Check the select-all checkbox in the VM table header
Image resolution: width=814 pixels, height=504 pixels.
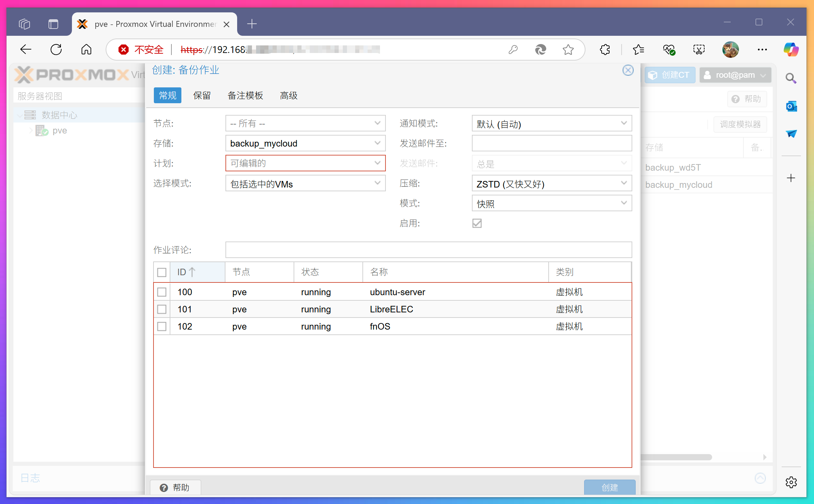[x=162, y=272]
